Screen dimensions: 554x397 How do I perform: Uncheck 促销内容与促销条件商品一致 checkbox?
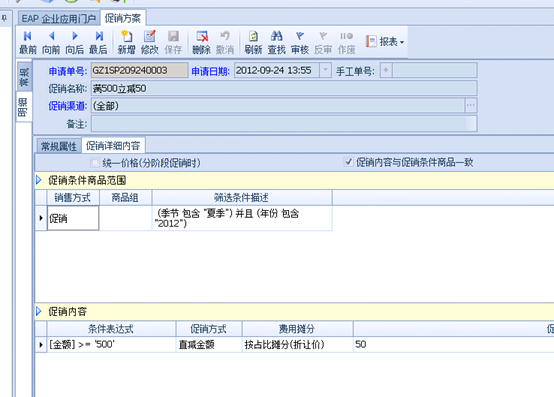[348, 162]
